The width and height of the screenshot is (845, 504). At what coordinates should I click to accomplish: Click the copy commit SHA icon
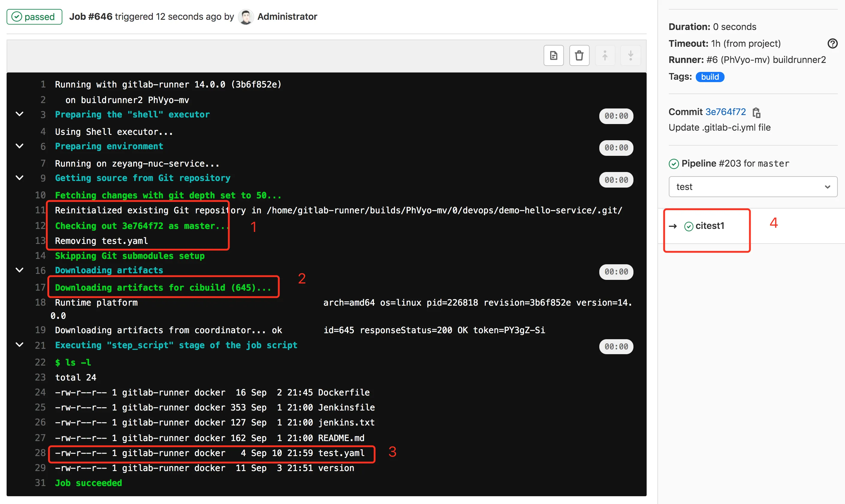[756, 112]
